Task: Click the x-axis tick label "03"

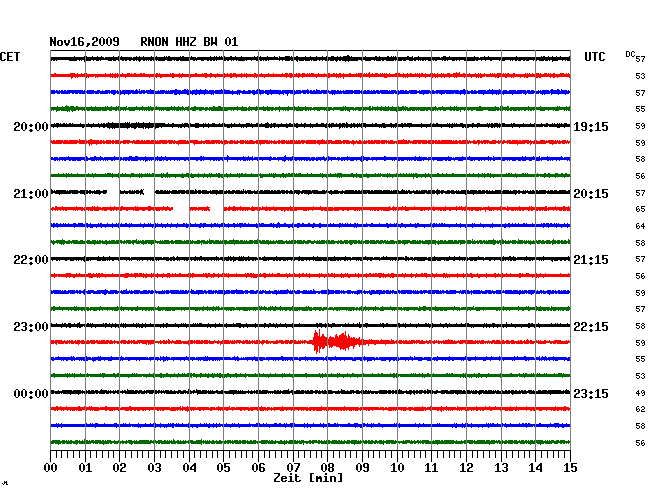Action: point(154,468)
